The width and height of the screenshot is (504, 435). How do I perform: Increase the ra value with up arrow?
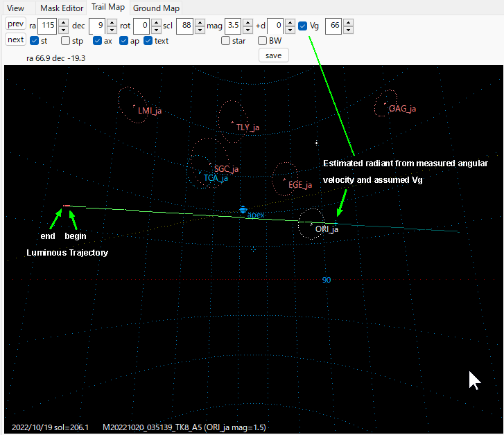tap(63, 23)
